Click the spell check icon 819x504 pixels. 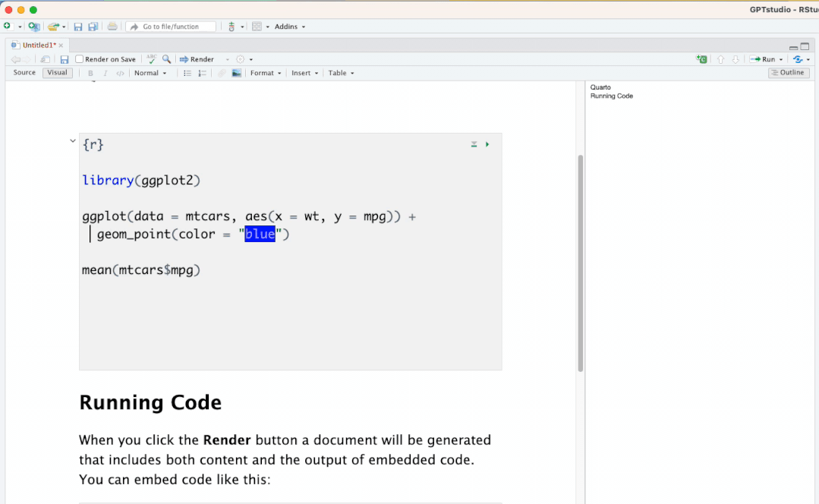tap(151, 59)
